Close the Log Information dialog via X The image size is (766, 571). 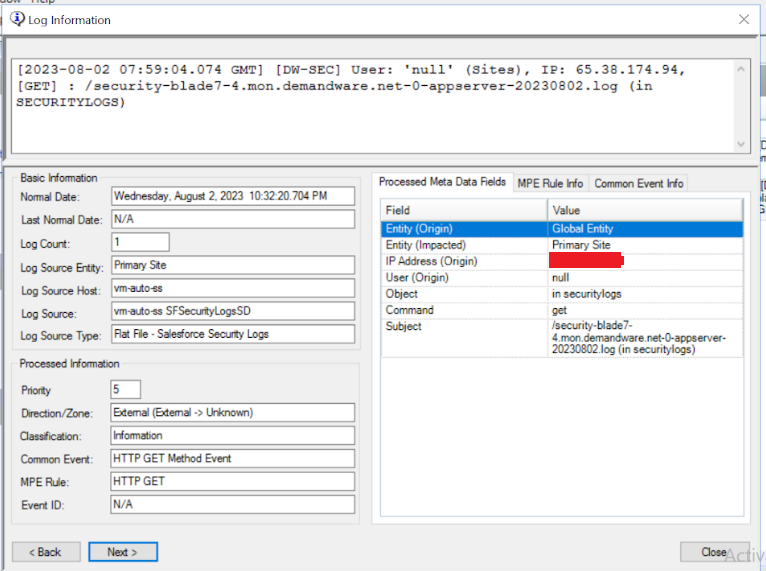click(743, 19)
